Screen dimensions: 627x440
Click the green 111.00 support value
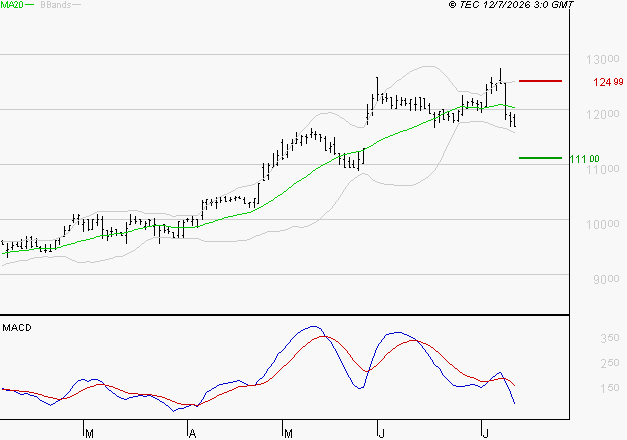pos(584,159)
